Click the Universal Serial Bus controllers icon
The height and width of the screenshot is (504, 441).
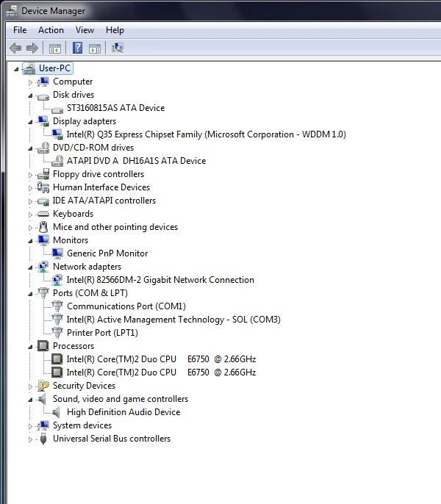pyautogui.click(x=43, y=439)
